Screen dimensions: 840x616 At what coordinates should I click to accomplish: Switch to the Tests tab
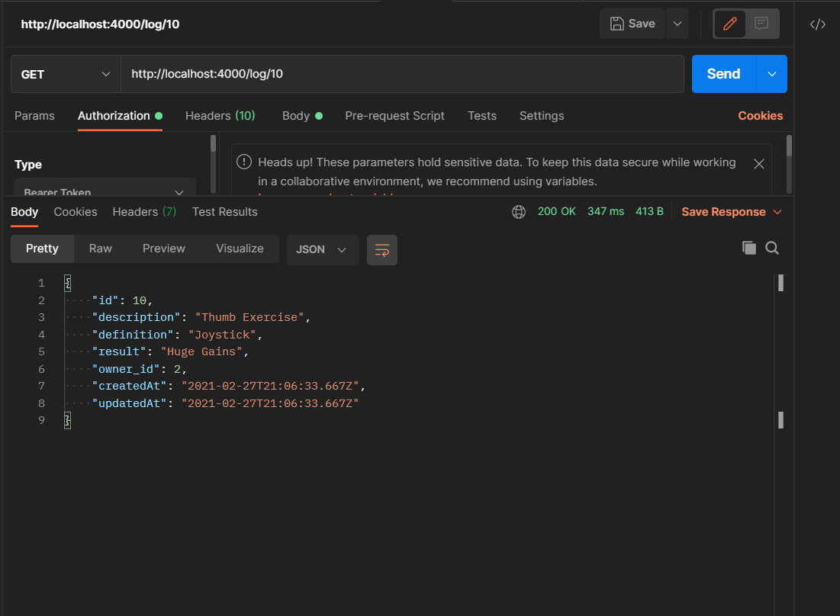(481, 116)
